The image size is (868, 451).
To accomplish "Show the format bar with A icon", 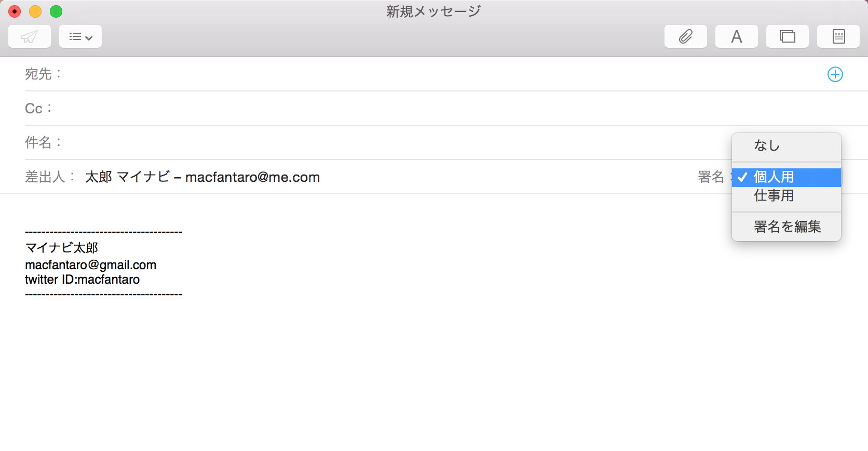I will (737, 36).
